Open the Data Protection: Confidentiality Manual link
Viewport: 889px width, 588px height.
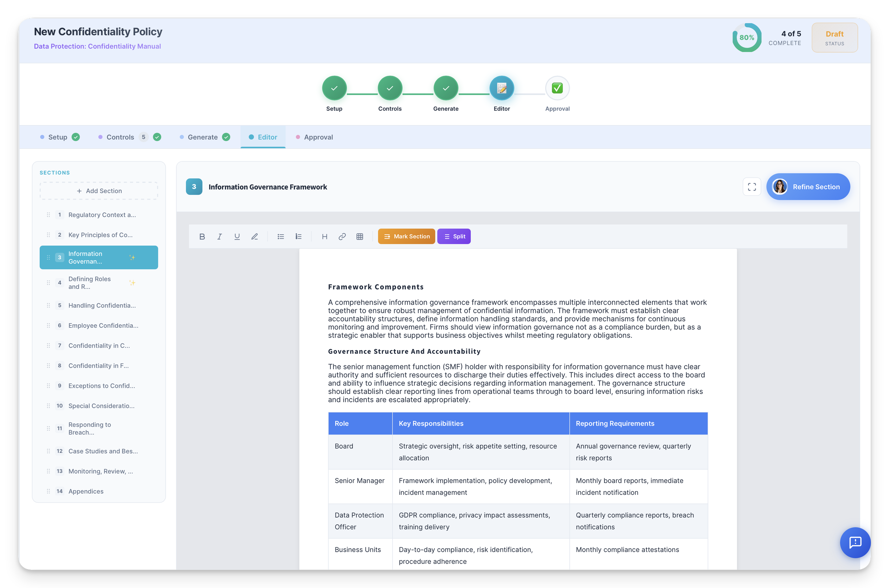coord(97,46)
